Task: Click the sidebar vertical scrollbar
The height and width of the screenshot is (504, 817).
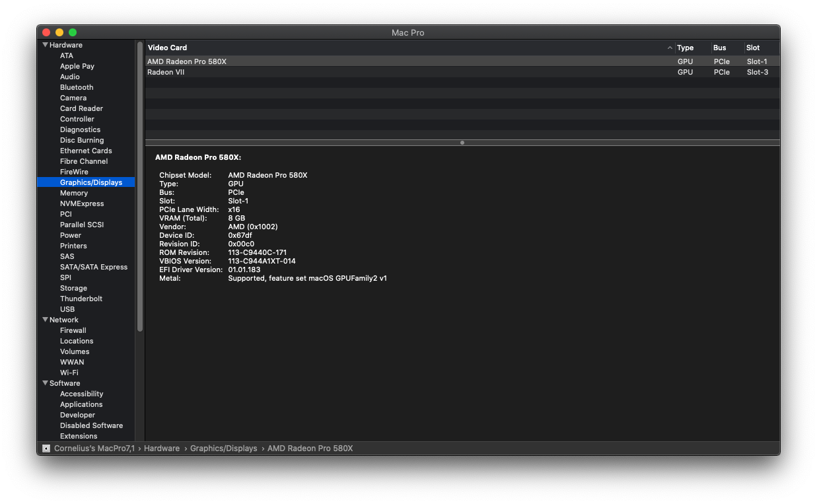Action: coord(140,186)
